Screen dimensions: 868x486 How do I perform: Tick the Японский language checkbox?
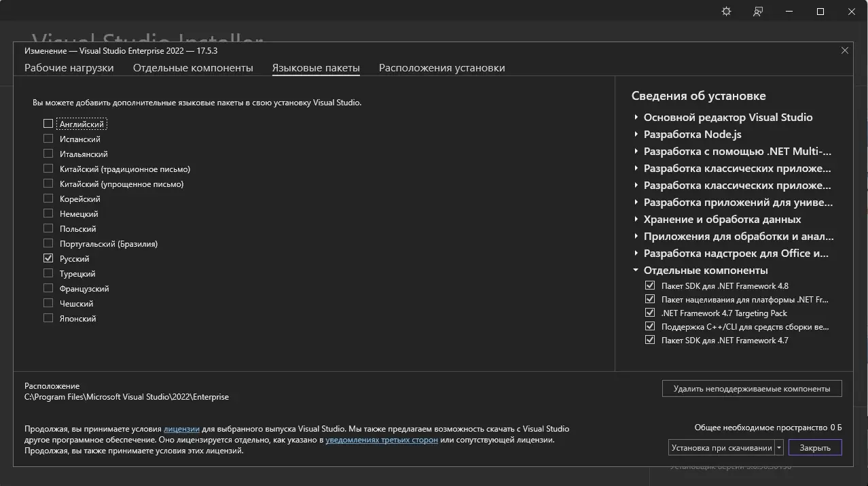(48, 319)
